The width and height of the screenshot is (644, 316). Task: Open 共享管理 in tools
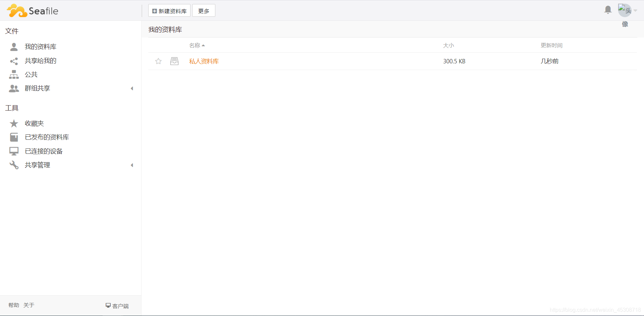click(x=38, y=165)
